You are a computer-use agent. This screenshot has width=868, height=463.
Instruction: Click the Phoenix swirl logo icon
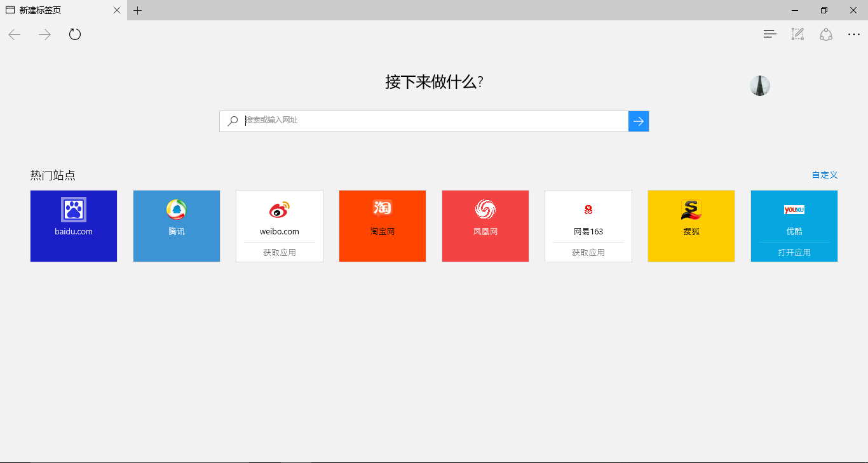tap(485, 209)
